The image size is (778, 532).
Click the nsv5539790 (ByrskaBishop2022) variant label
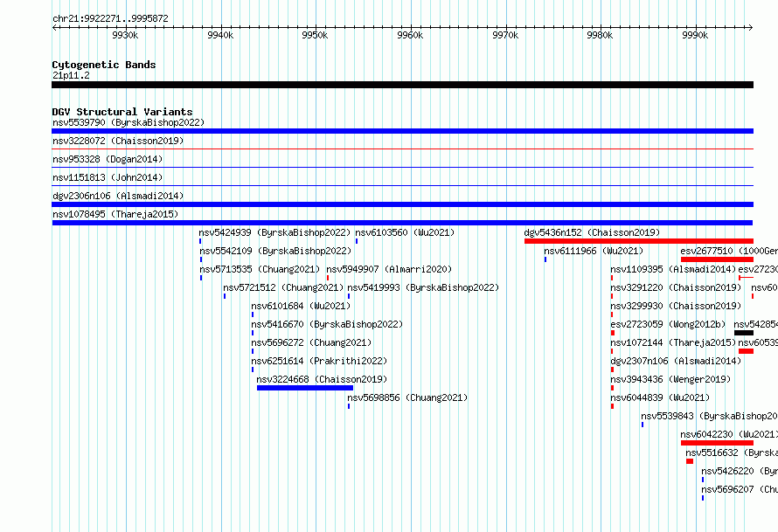129,122
